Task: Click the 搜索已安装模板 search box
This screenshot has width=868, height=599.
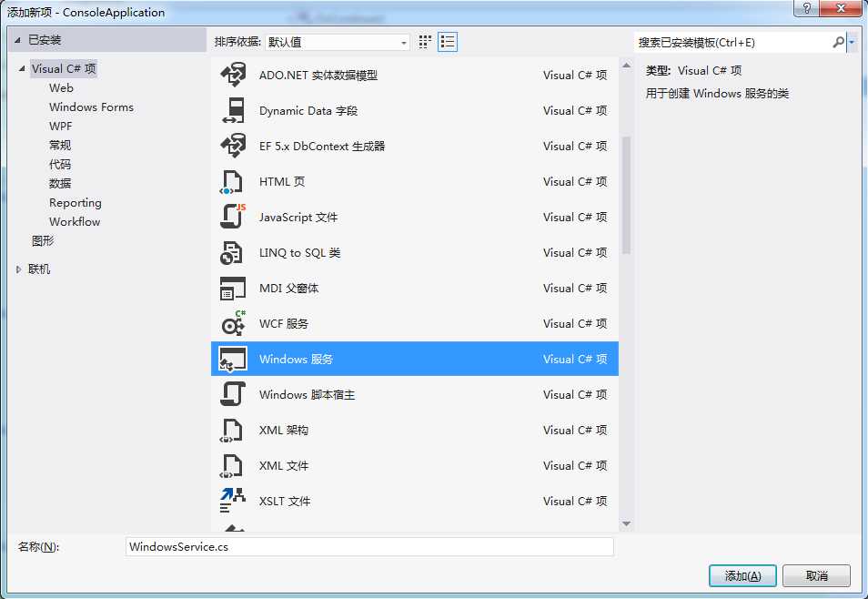Action: tap(732, 42)
